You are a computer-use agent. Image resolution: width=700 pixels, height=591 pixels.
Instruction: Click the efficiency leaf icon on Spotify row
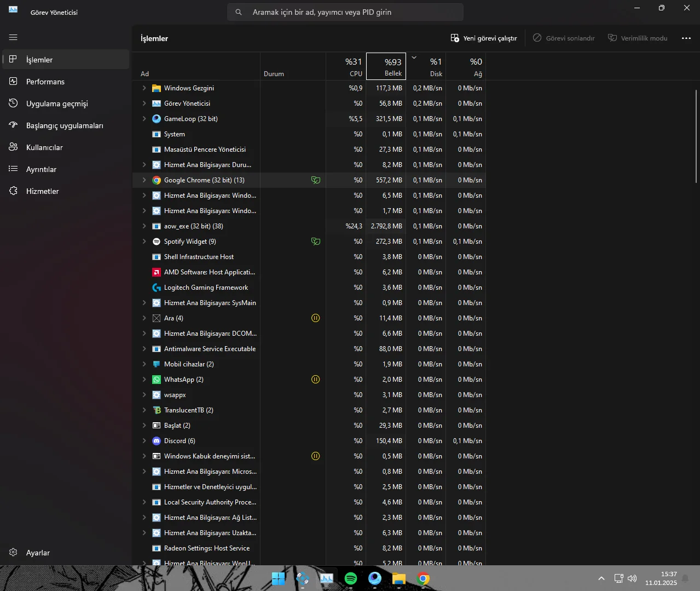316,242
